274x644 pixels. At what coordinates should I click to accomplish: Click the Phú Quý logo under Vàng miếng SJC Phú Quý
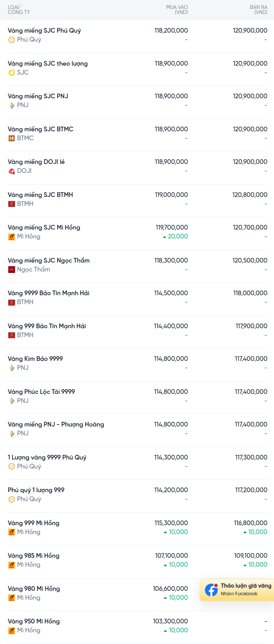point(12,40)
